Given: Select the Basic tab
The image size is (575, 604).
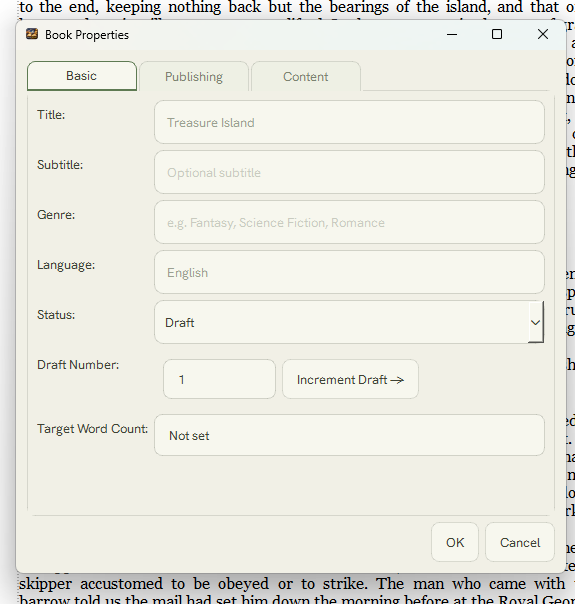Looking at the screenshot, I should pos(82,76).
